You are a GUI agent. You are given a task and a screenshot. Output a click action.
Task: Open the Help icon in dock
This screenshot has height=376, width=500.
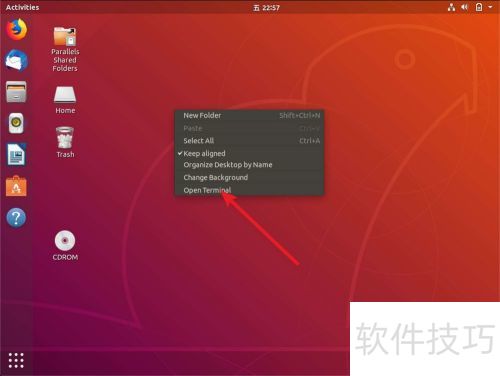[16, 217]
